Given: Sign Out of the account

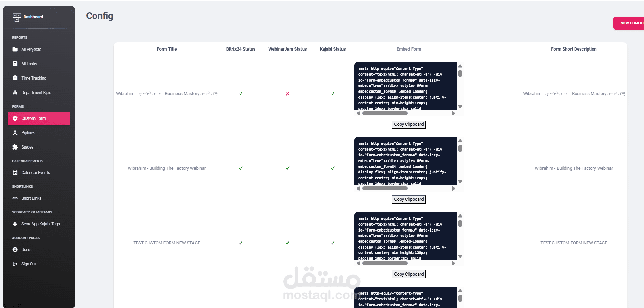Looking at the screenshot, I should pos(39,264).
